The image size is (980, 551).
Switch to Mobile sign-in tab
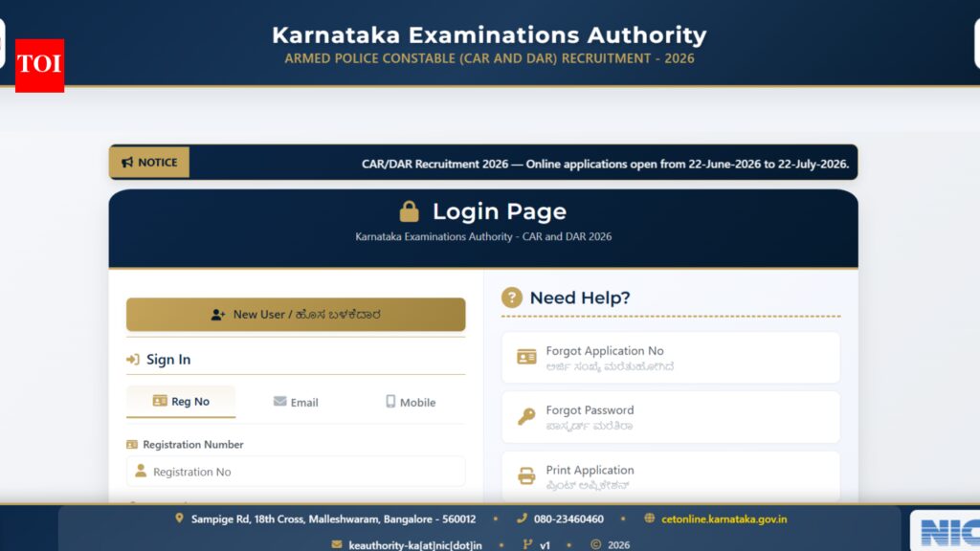pos(411,403)
